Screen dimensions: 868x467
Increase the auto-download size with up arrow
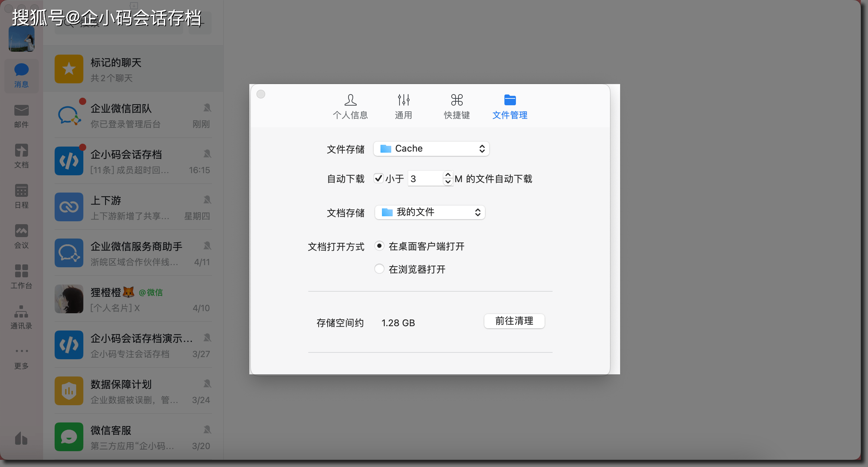pos(448,175)
